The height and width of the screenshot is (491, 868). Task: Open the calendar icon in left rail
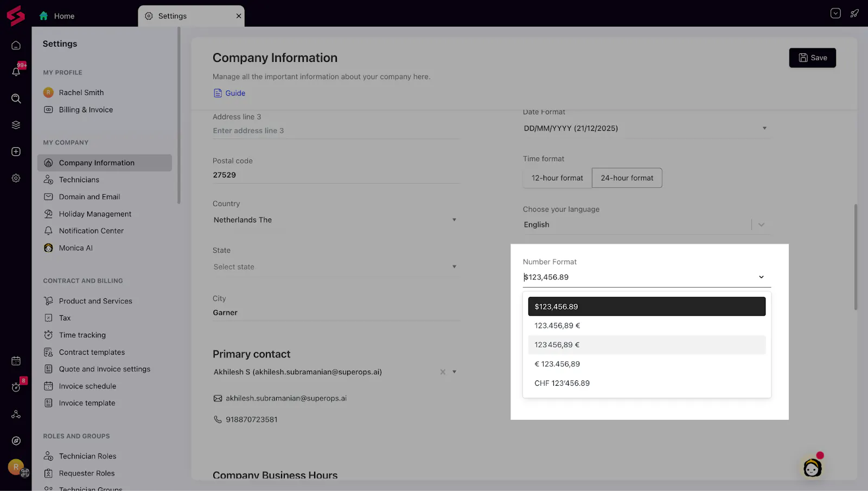[16, 361]
